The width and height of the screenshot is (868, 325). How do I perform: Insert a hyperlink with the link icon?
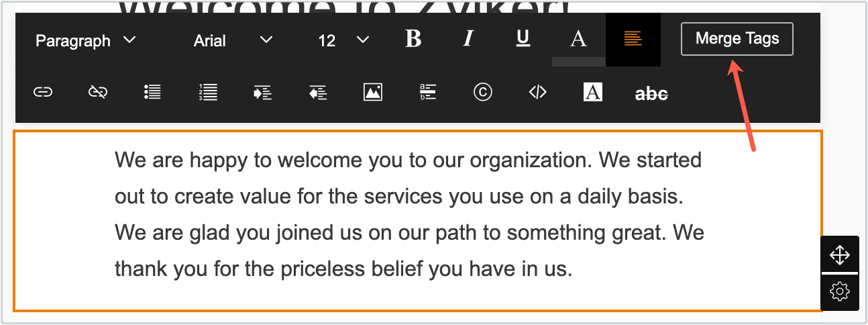point(43,93)
